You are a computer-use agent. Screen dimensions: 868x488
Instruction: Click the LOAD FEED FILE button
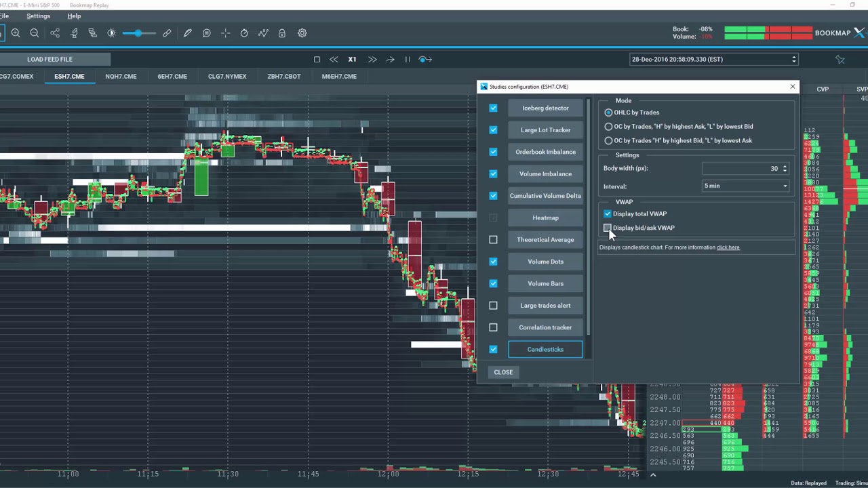(50, 60)
